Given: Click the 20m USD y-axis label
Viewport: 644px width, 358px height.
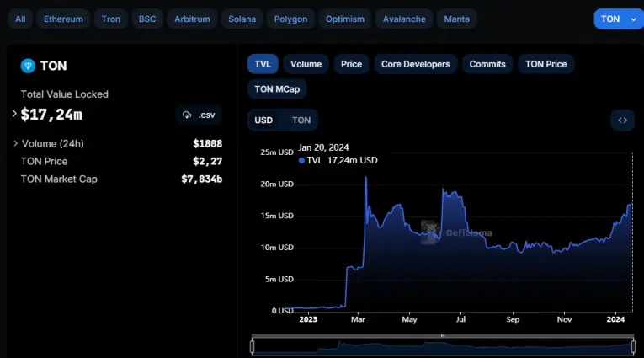Looking at the screenshot, I should 277,184.
